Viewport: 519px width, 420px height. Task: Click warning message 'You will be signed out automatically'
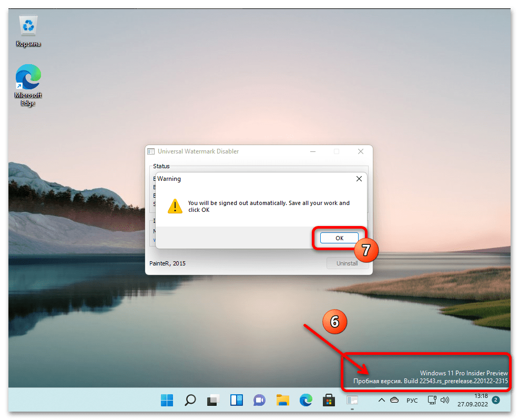tap(268, 206)
